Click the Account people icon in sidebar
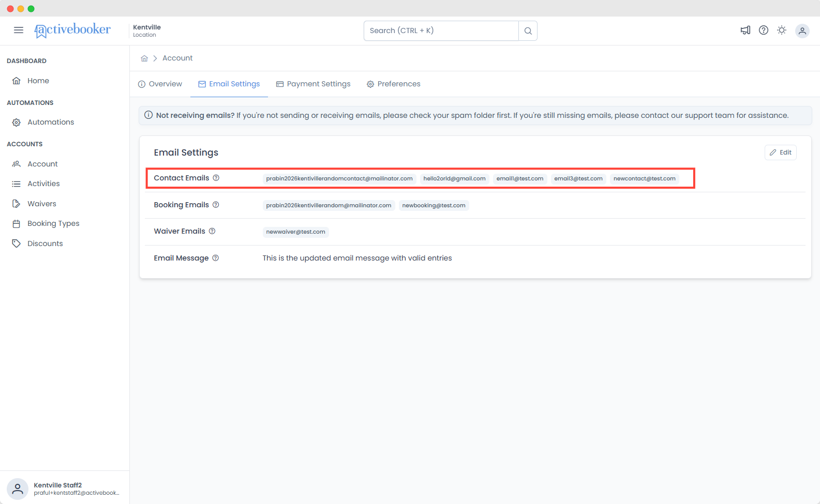 (x=17, y=164)
